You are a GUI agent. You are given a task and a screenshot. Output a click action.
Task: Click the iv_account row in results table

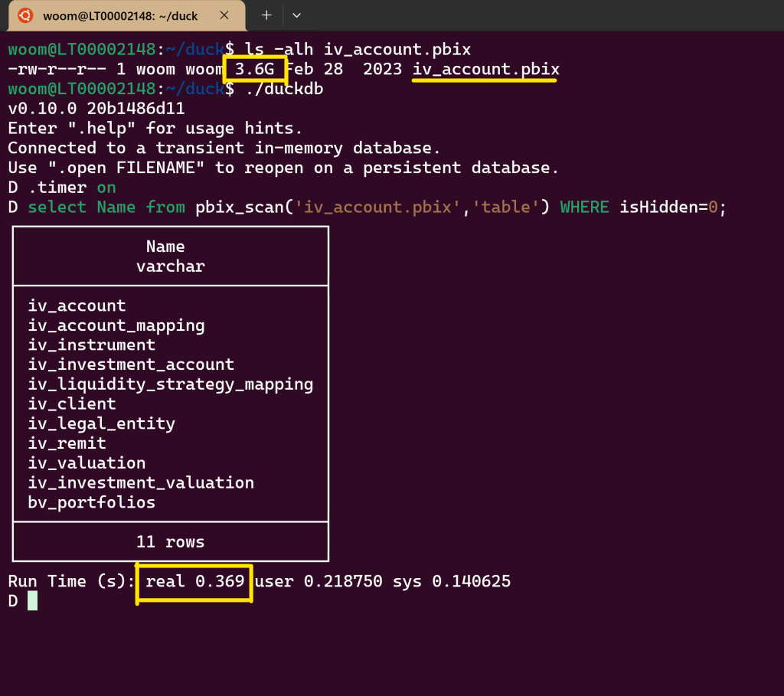(77, 306)
